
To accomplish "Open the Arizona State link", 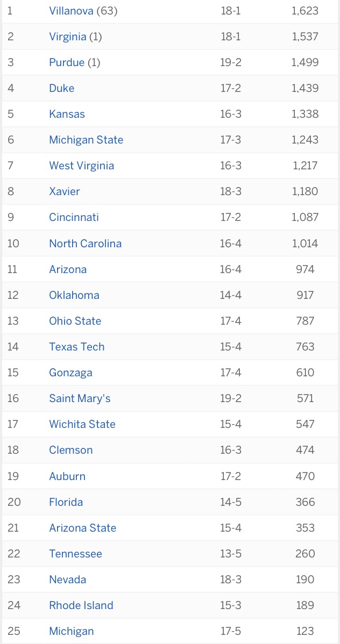I will point(82,528).
